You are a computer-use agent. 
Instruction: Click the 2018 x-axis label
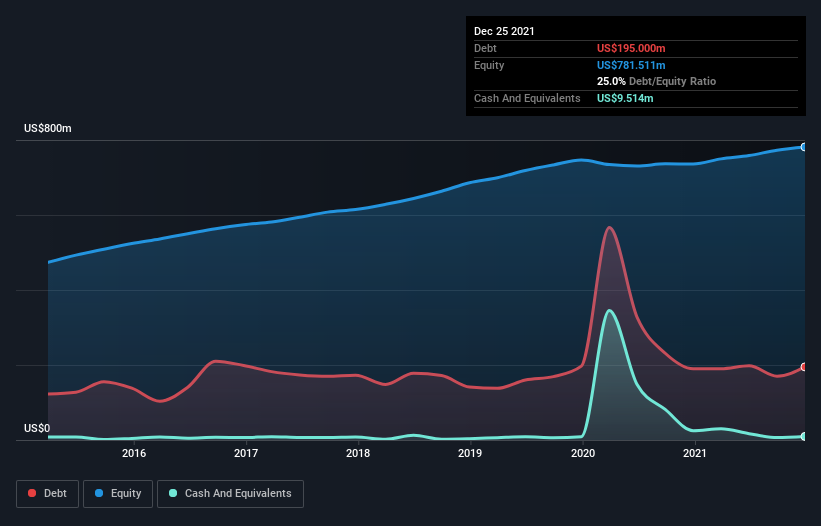click(358, 453)
